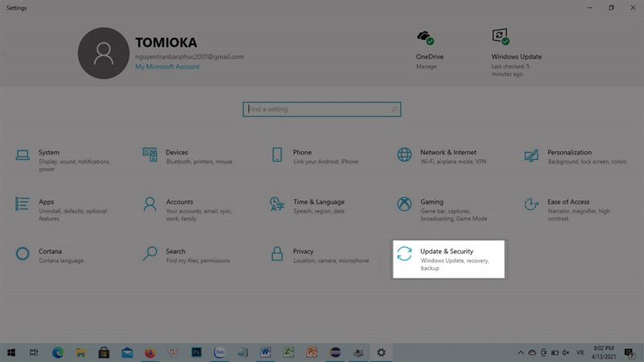
Task: Open File Explorer from the taskbar
Action: [x=80, y=352]
